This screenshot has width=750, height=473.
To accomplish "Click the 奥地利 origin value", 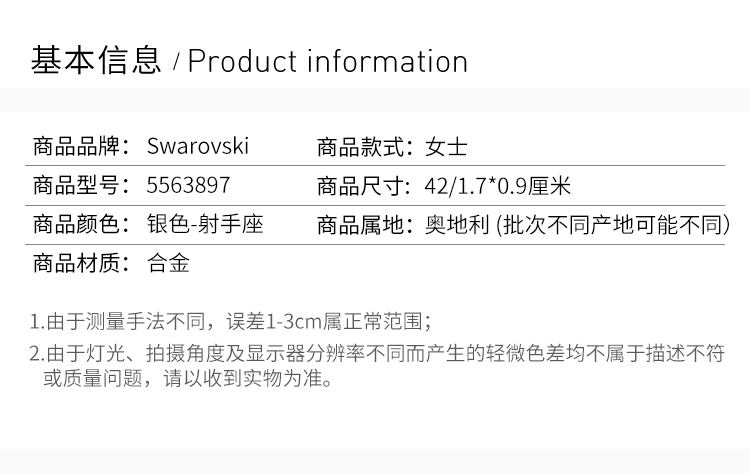I will pyautogui.click(x=457, y=225).
